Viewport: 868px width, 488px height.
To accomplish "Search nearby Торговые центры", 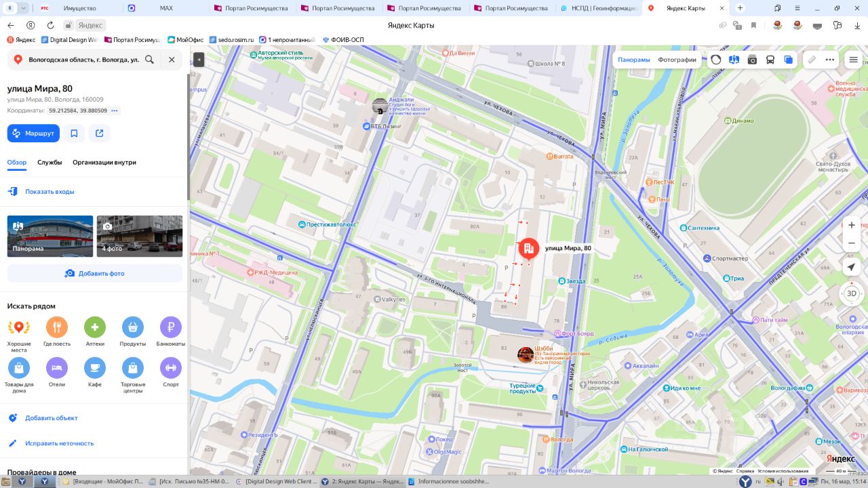I will coord(133,376).
